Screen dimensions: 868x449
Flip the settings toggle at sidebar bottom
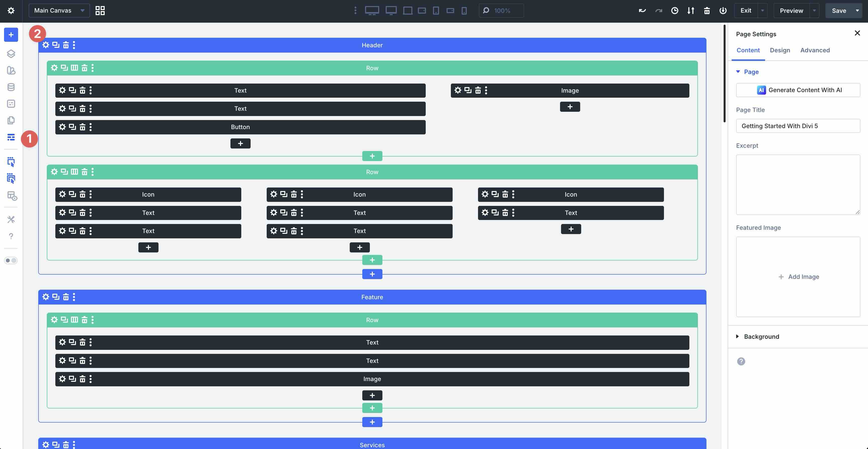click(11, 260)
